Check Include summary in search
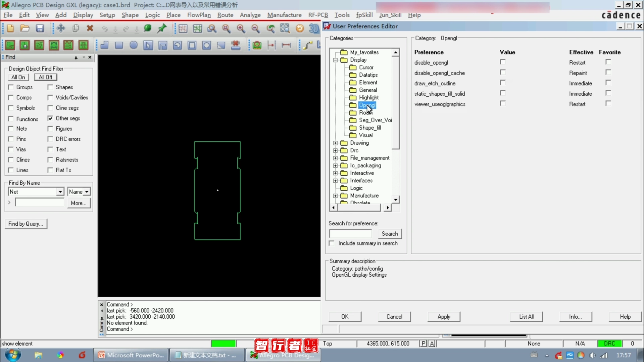 332,243
